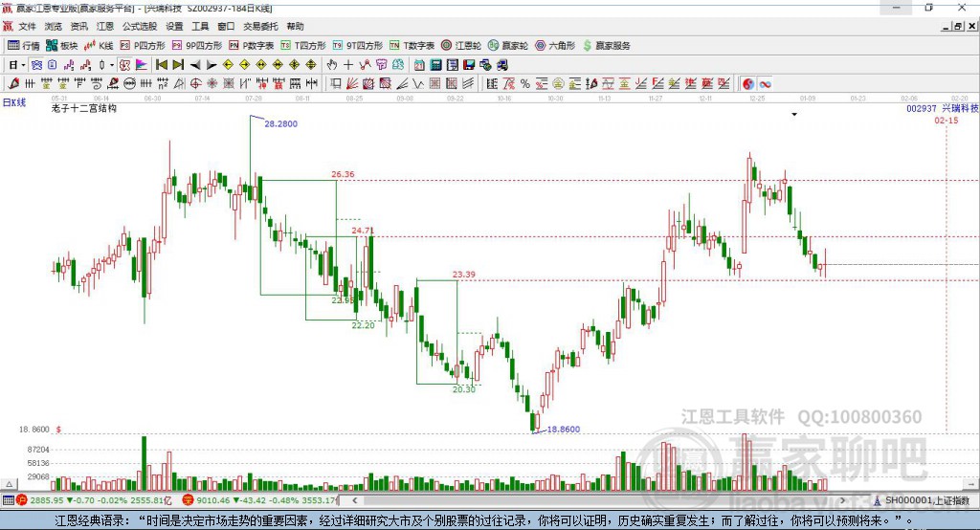Open the 浏览 menu

tap(54, 26)
